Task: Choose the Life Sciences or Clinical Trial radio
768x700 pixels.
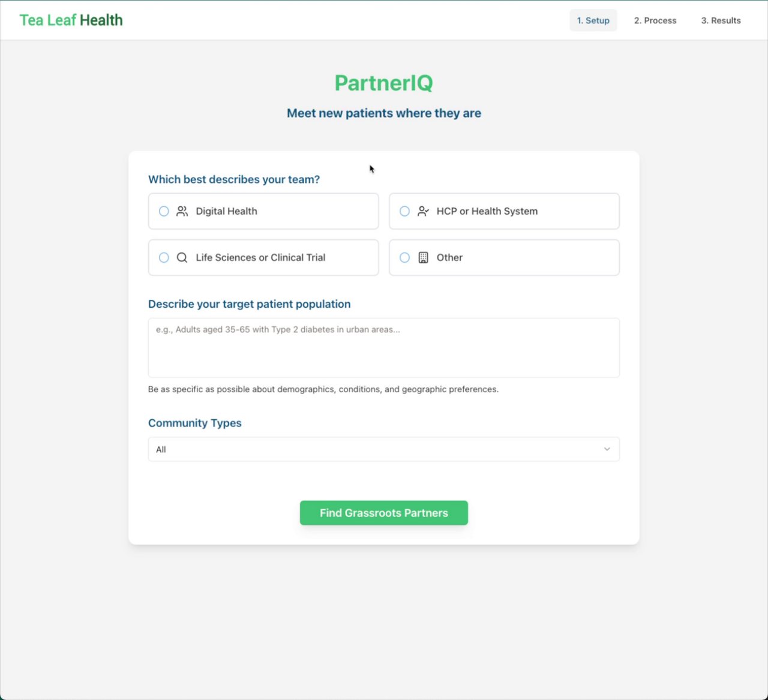Action: 164,257
